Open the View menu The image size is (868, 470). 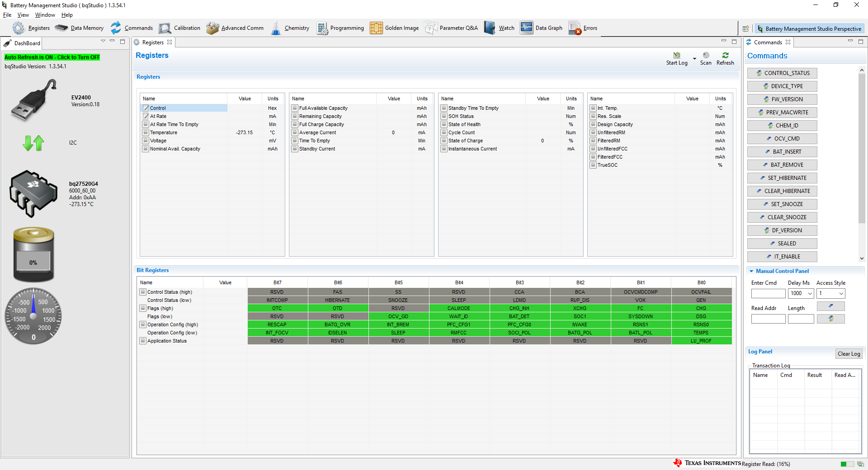[x=23, y=15]
